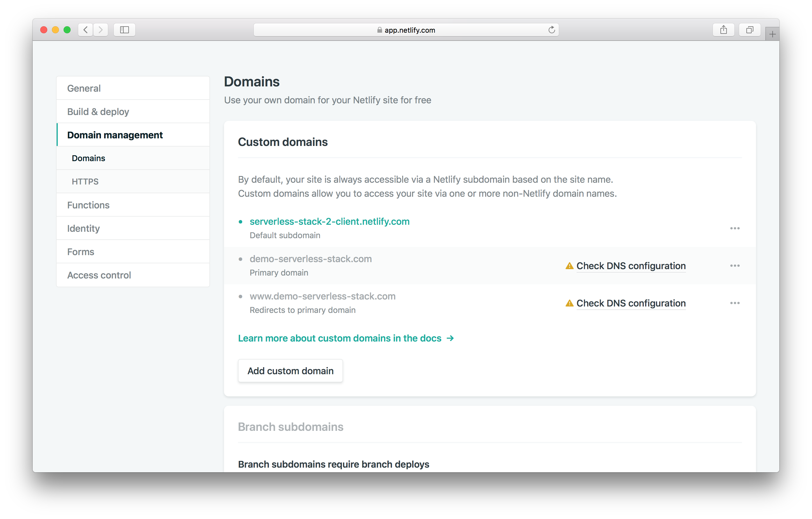Go to Build & deploy settings
812x519 pixels.
[x=98, y=112]
